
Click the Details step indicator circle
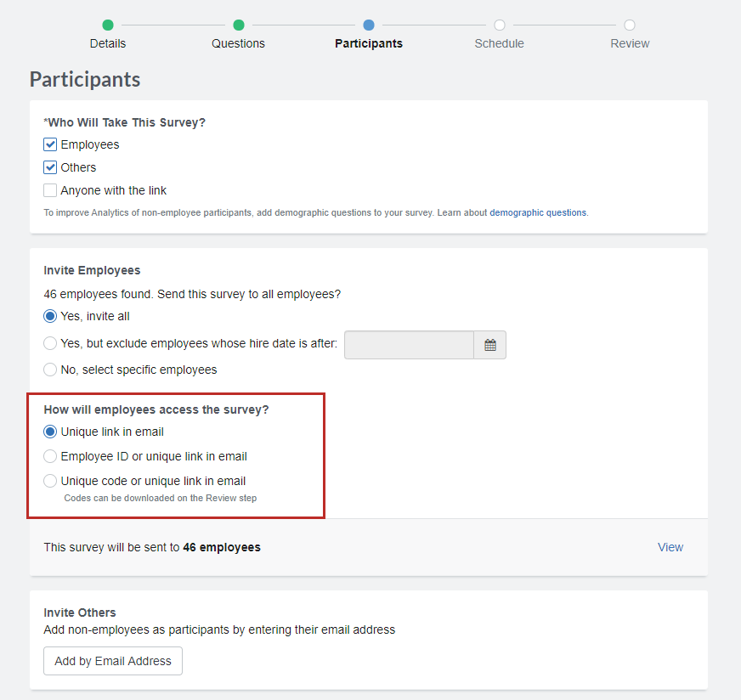coord(107,25)
